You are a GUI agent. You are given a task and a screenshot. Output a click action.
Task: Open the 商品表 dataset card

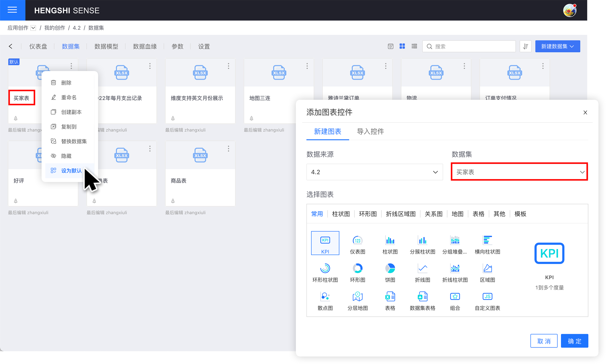pyautogui.click(x=200, y=173)
